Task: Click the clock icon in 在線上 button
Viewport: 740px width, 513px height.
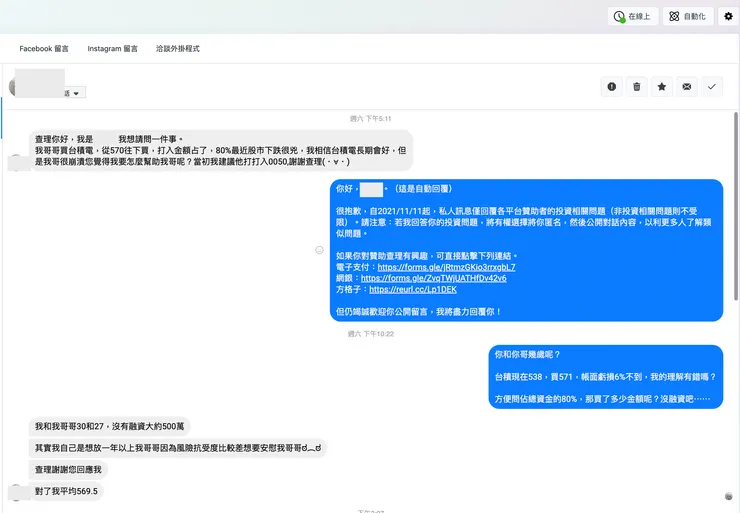Action: pyautogui.click(x=619, y=17)
